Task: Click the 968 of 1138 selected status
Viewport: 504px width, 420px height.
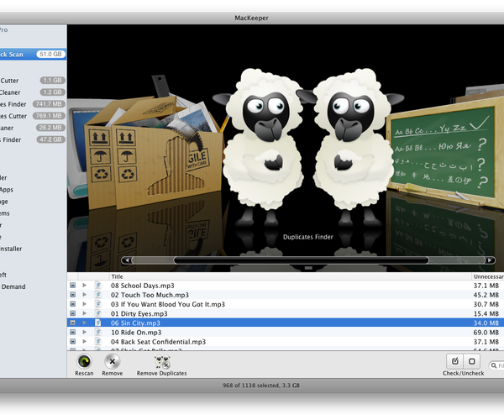Action: 261,386
